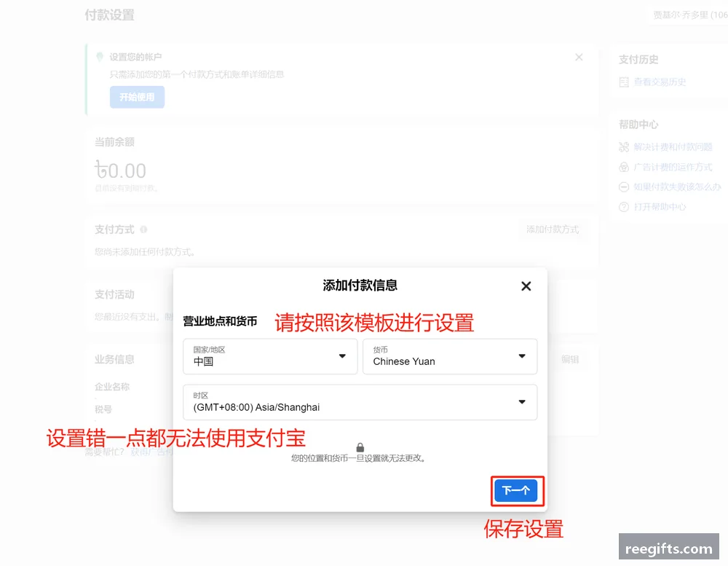Click the 您的位置和货币一旦设置就无法更改 notice
This screenshot has width=728, height=566.
[x=359, y=458]
